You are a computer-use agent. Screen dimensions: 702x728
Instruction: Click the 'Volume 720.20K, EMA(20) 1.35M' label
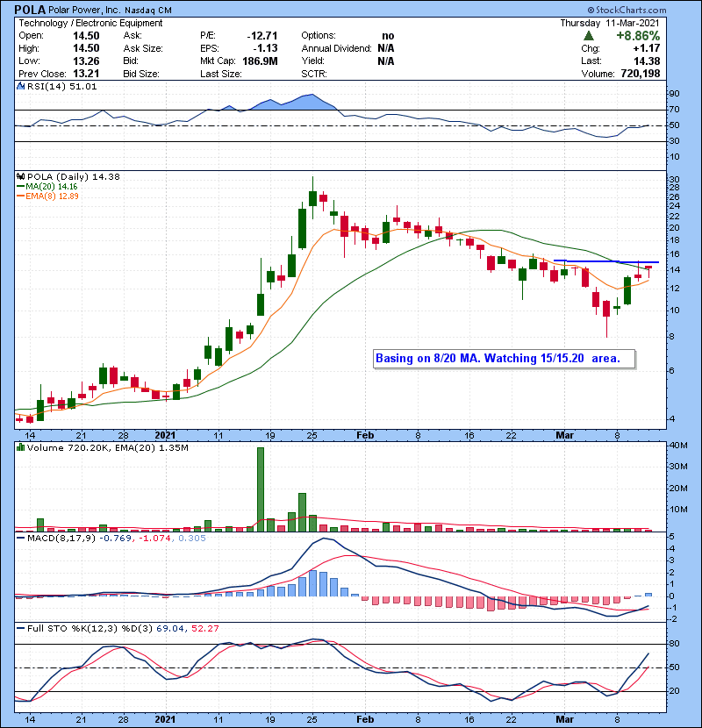(x=108, y=447)
